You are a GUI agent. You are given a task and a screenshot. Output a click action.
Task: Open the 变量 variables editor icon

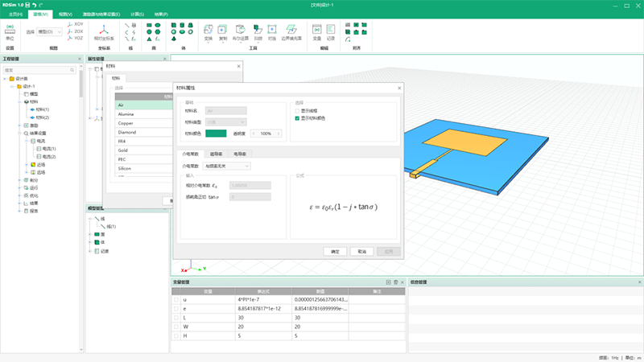[317, 30]
